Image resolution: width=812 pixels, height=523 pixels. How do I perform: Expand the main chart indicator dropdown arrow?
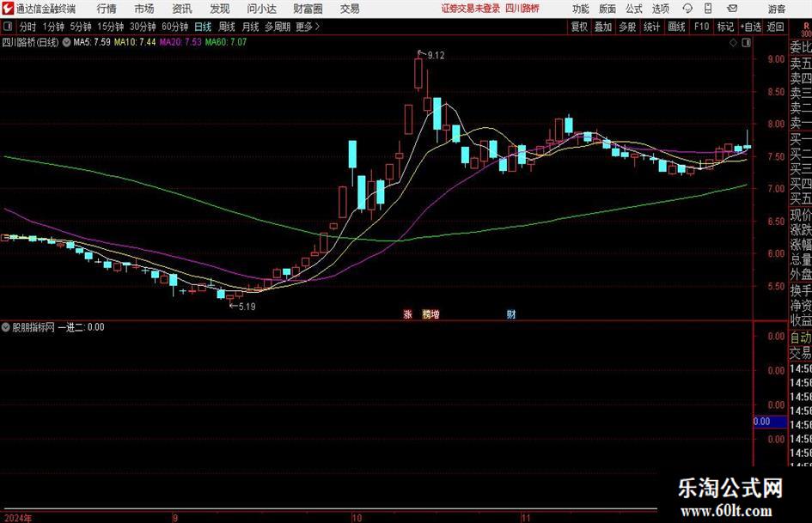point(67,42)
